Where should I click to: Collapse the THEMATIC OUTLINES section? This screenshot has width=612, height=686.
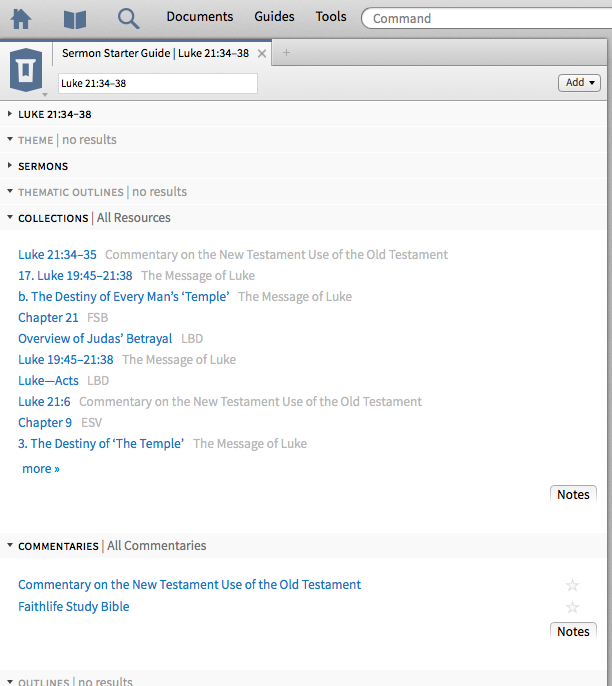pyautogui.click(x=10, y=191)
